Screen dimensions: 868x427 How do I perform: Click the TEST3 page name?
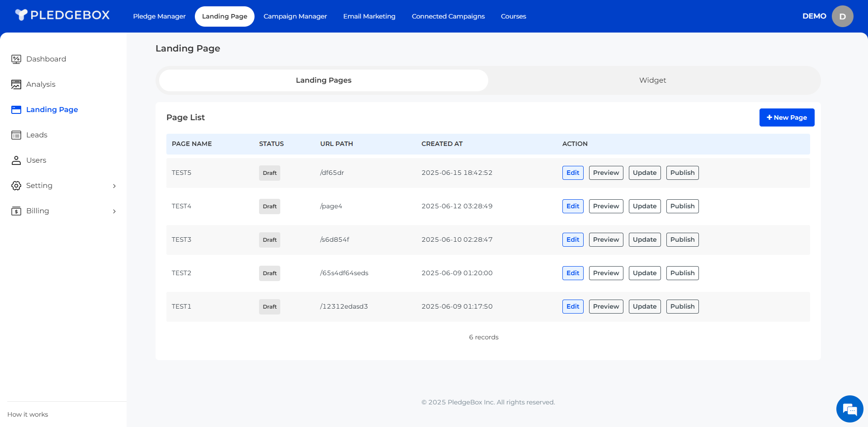point(181,239)
